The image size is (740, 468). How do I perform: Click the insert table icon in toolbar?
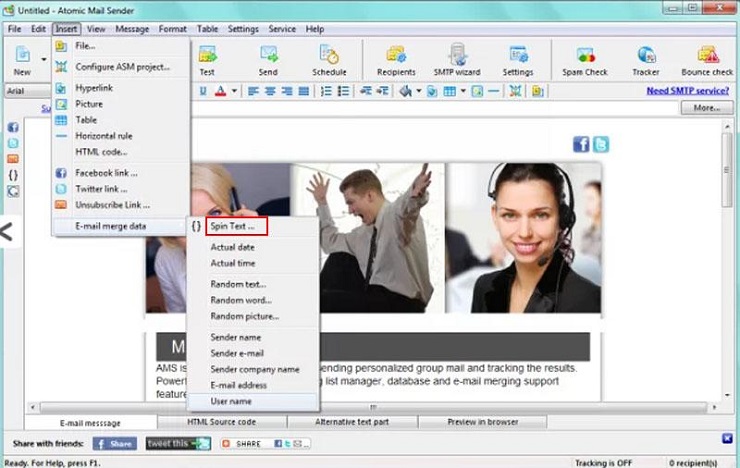coord(449,91)
